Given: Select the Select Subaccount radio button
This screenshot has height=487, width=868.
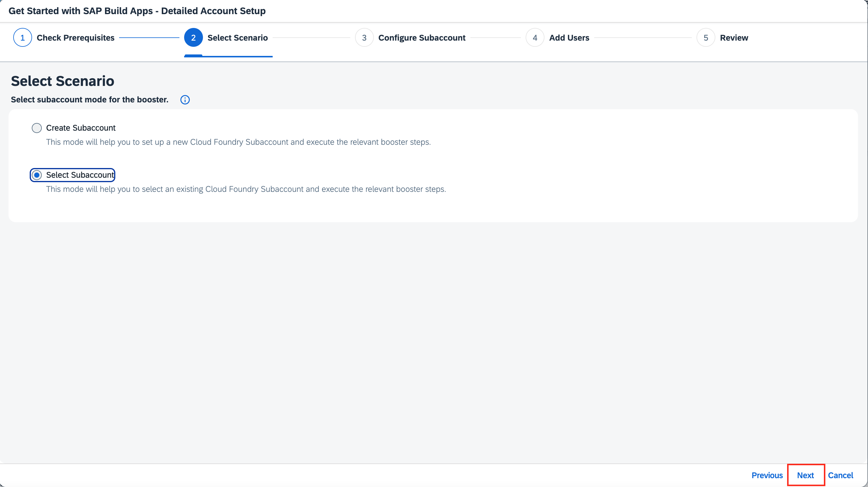Looking at the screenshot, I should [37, 175].
